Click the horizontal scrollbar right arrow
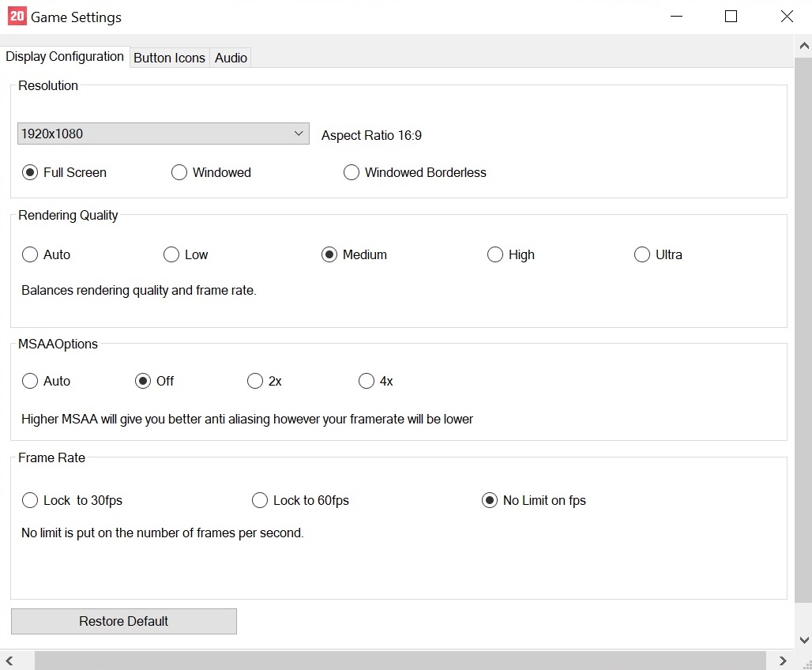The image size is (812, 670). pos(783,661)
